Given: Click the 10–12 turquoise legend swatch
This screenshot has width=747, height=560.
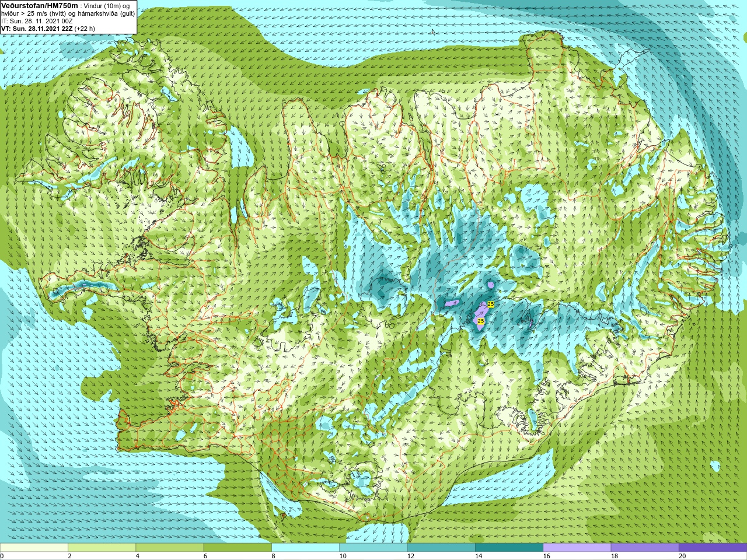Looking at the screenshot, I should tap(373, 548).
